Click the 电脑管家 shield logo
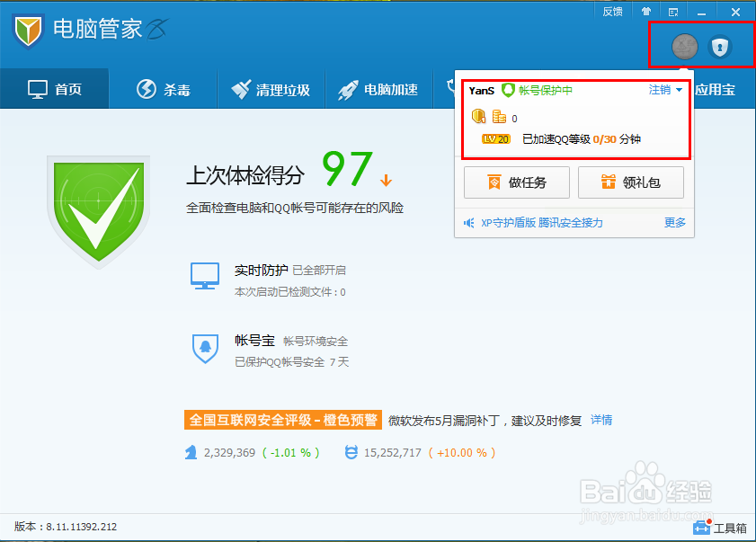756x542 pixels. tap(28, 31)
